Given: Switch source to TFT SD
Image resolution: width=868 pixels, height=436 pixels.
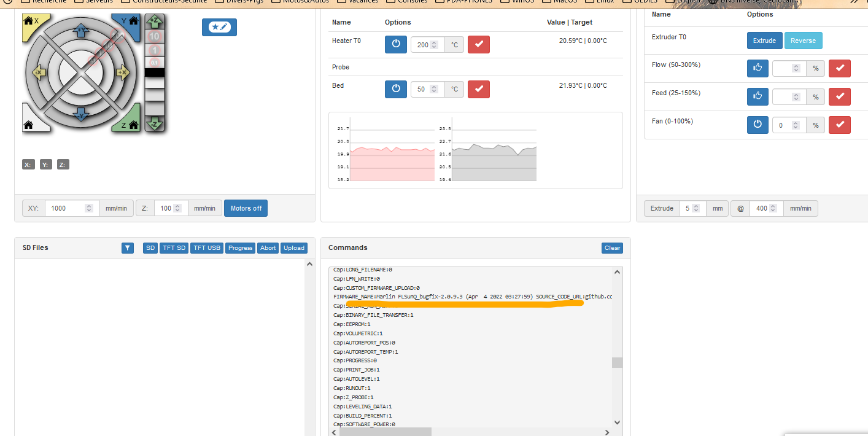Looking at the screenshot, I should pos(174,248).
